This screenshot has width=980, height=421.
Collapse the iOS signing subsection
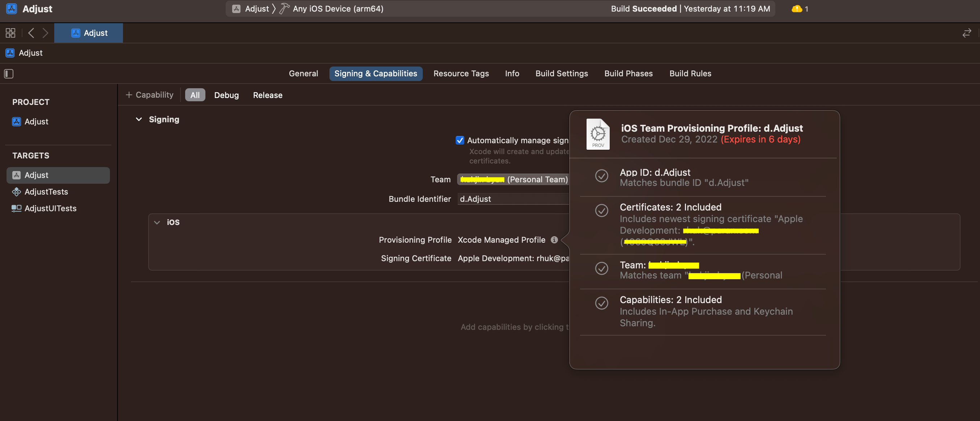pyautogui.click(x=157, y=222)
